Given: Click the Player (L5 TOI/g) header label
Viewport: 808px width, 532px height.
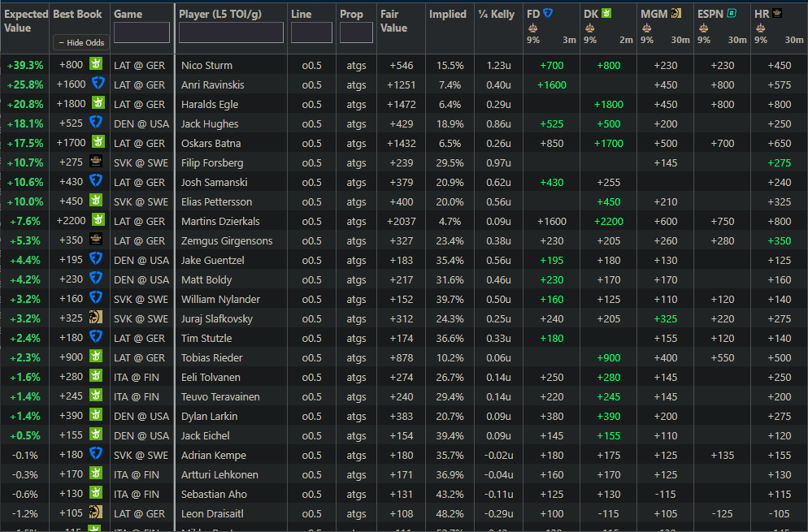Looking at the screenshot, I should tap(220, 15).
